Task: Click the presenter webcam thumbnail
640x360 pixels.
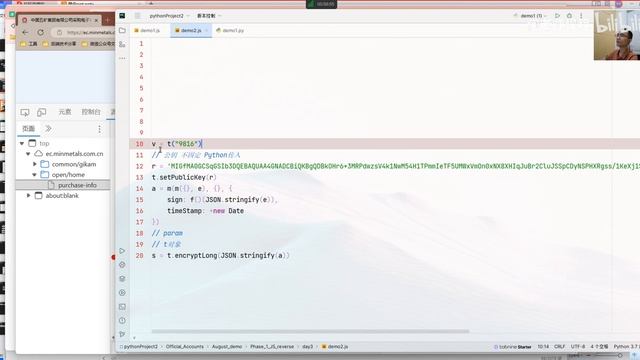Action: 617,36
